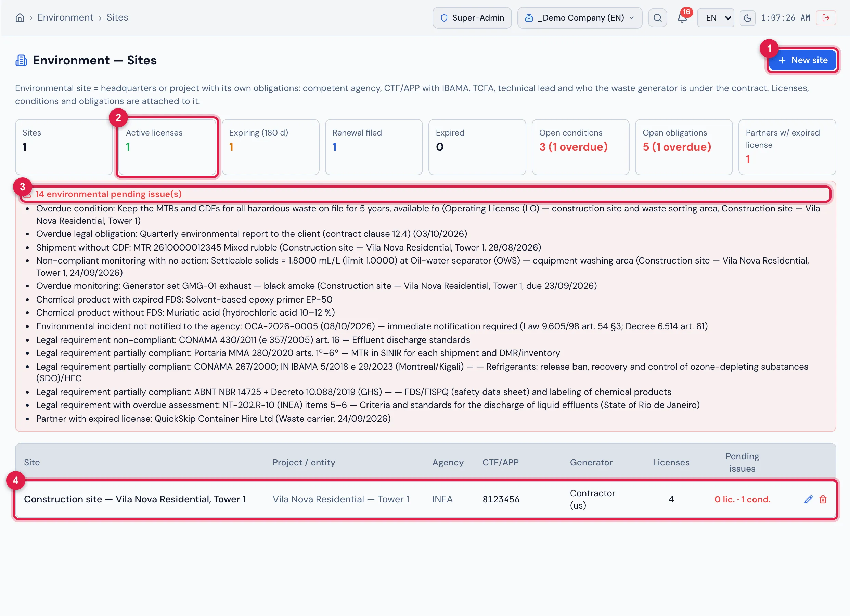Open the EN language dropdown
Viewport: 850px width, 616px height.
(716, 17)
